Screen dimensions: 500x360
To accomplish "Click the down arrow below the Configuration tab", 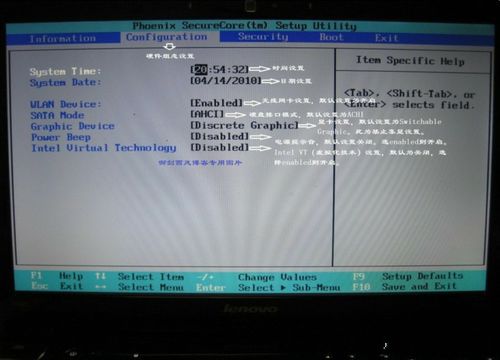I will (x=170, y=47).
